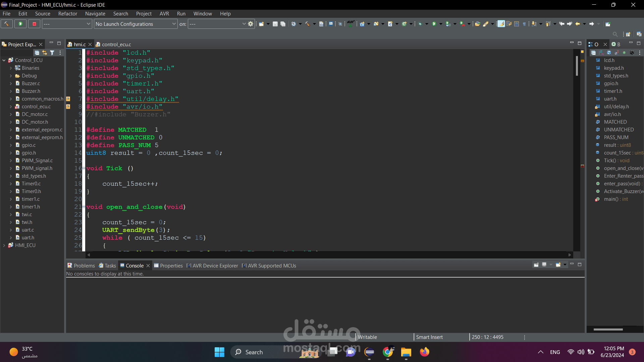The width and height of the screenshot is (644, 362).
Task: Click the launch configuration gear icon
Action: pyautogui.click(x=251, y=24)
